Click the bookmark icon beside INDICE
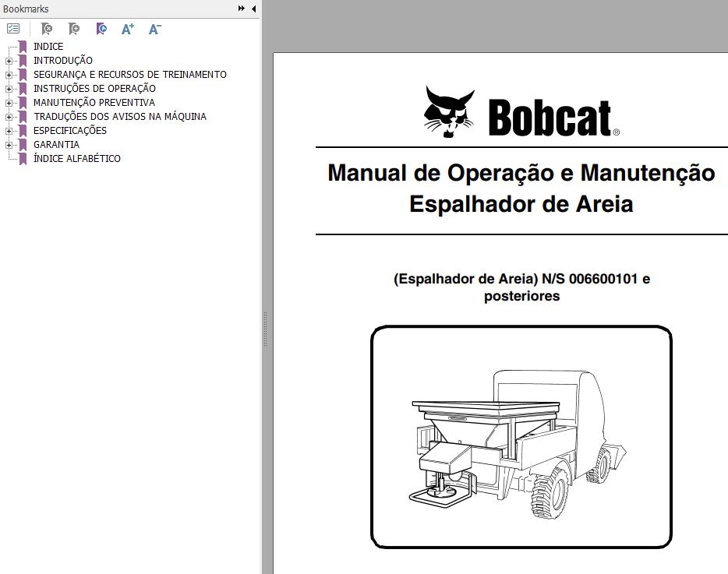Viewport: 728px width, 574px height. pos(23,47)
